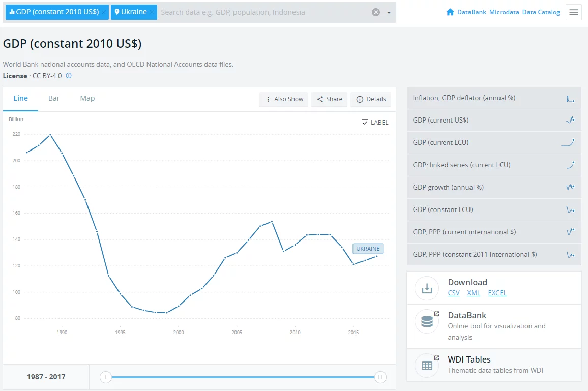Viewport: 588px width, 391px height.
Task: Open the Also Show options menu
Action: tap(284, 99)
